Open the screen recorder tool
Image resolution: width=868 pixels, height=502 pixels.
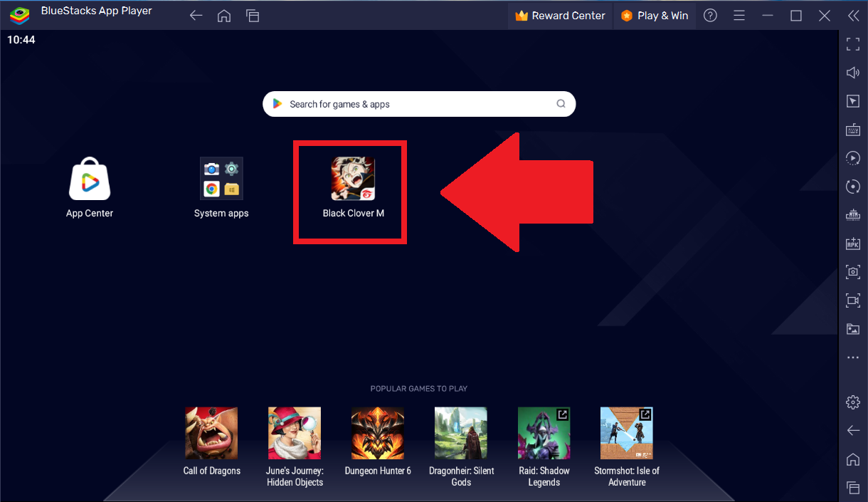pos(852,300)
